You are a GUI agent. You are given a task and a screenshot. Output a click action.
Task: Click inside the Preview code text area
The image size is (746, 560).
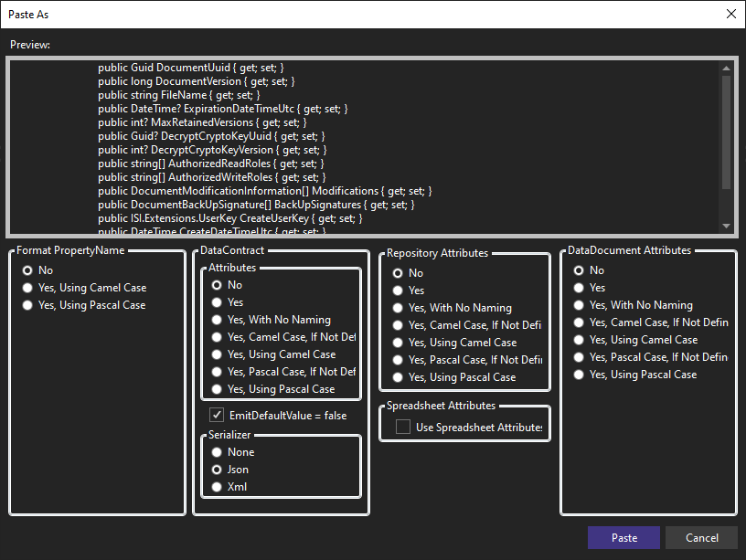pos(366,146)
